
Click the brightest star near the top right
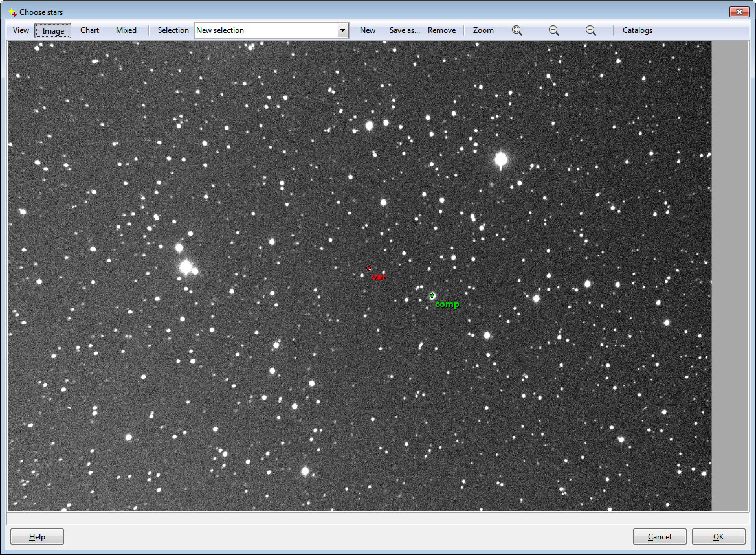[500, 159]
